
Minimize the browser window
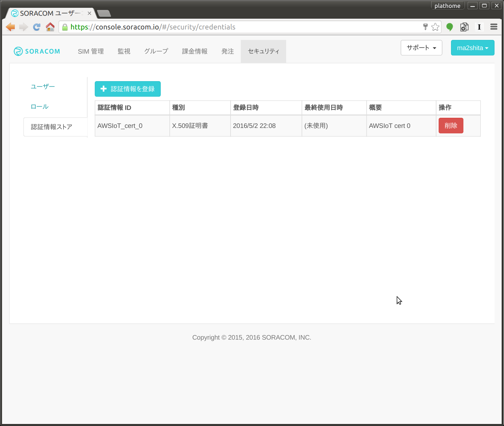472,6
